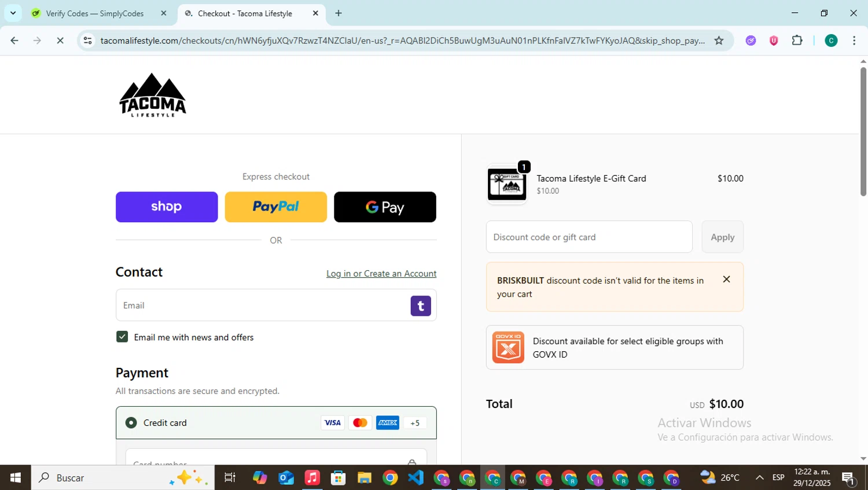Open Chrome three-dot menu

(854, 40)
